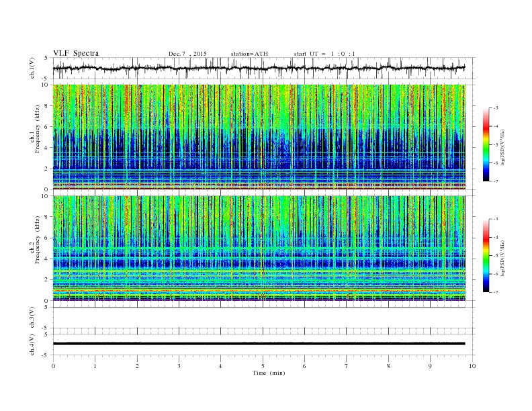Click the "0" tick on the time axis
The width and height of the screenshot is (532, 411).
pyautogui.click(x=53, y=366)
